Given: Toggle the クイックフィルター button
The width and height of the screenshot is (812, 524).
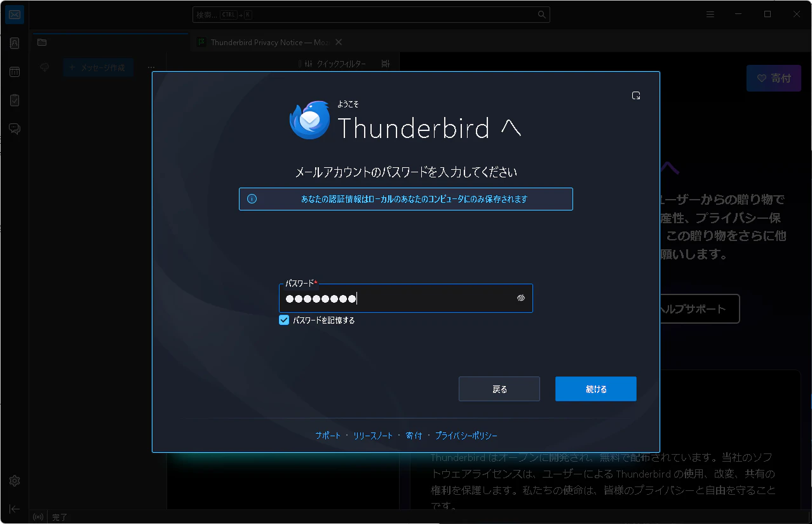Looking at the screenshot, I should pos(335,64).
